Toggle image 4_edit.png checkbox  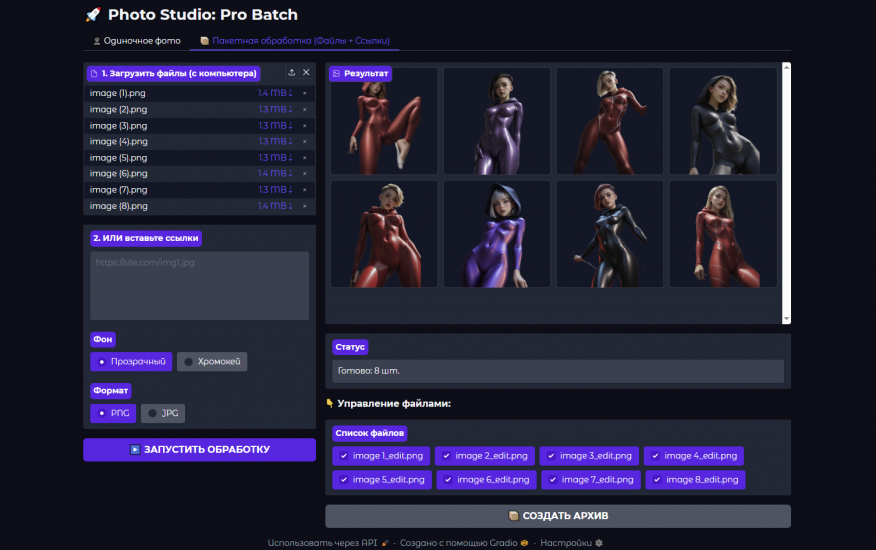[655, 456]
